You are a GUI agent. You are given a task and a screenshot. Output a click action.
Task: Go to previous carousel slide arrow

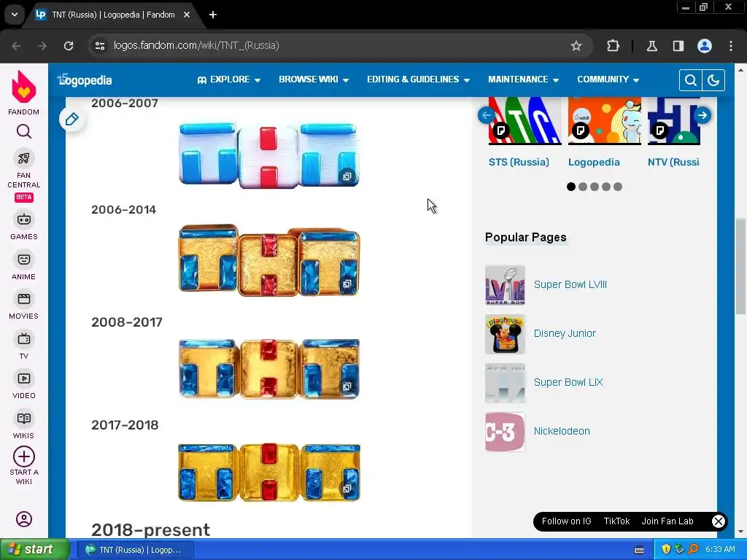tap(486, 115)
